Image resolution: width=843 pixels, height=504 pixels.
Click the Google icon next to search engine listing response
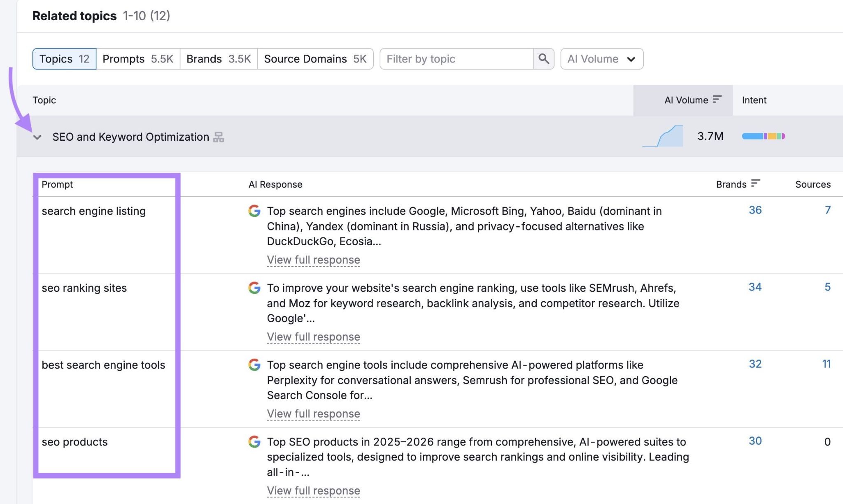pos(254,211)
